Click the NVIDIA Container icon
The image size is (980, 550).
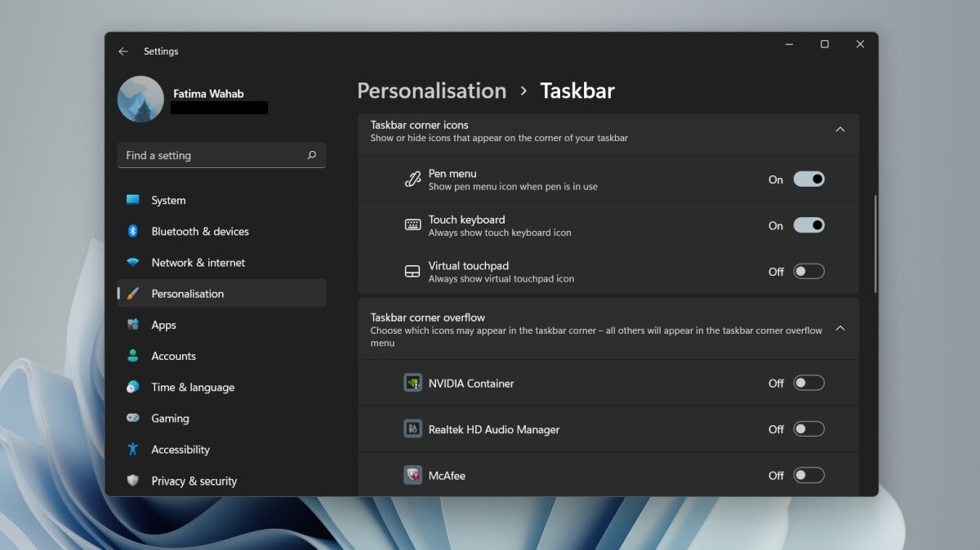(412, 382)
